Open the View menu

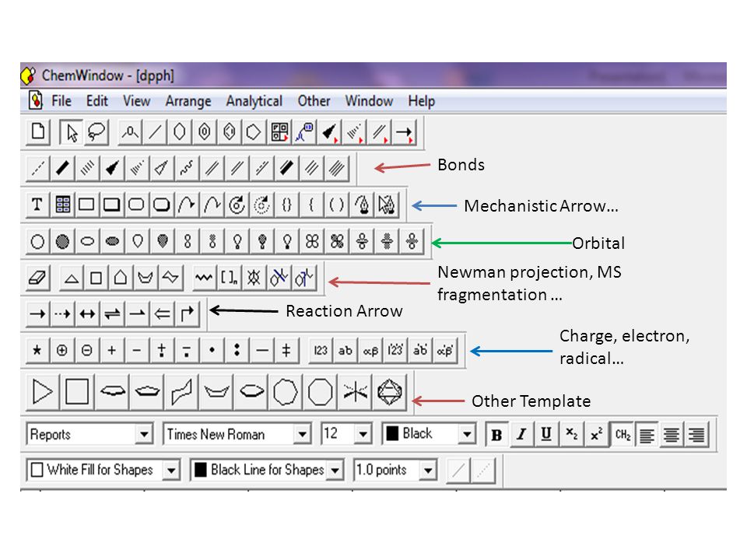coord(136,101)
